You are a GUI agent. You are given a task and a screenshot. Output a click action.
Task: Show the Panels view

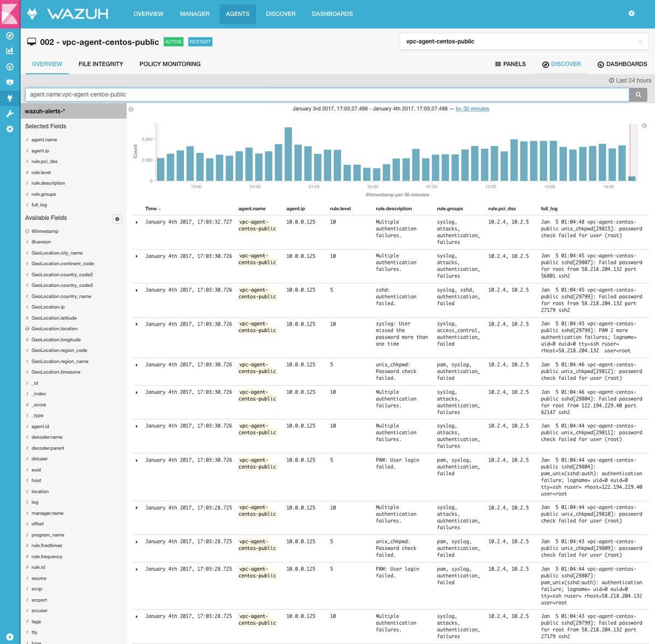click(x=510, y=64)
